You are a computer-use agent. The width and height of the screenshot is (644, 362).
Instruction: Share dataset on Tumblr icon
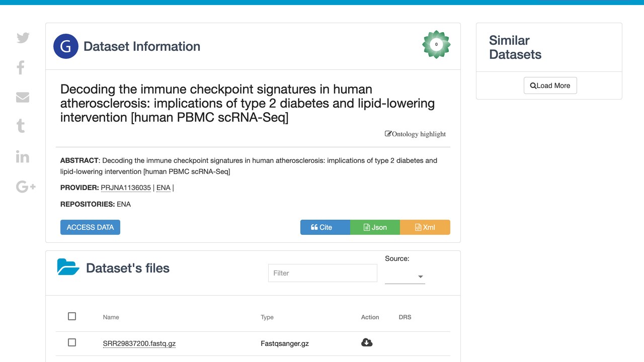pyautogui.click(x=21, y=126)
